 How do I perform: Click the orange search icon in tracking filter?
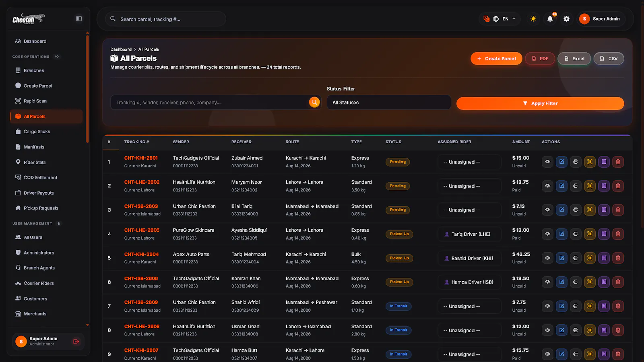point(314,102)
